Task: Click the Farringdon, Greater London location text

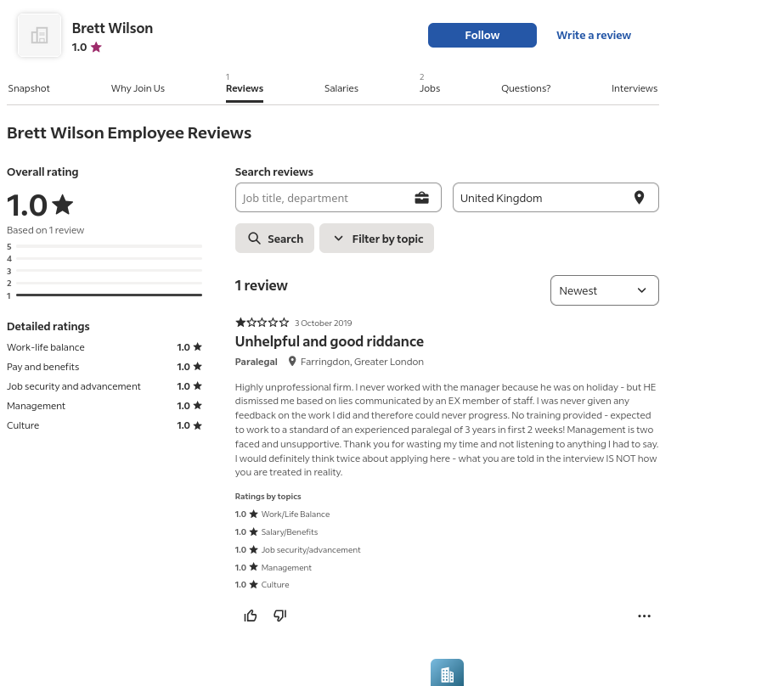Action: point(362,362)
